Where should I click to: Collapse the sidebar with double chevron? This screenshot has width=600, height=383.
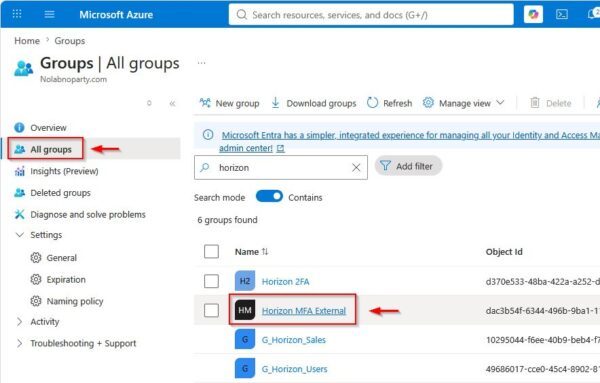pyautogui.click(x=172, y=103)
